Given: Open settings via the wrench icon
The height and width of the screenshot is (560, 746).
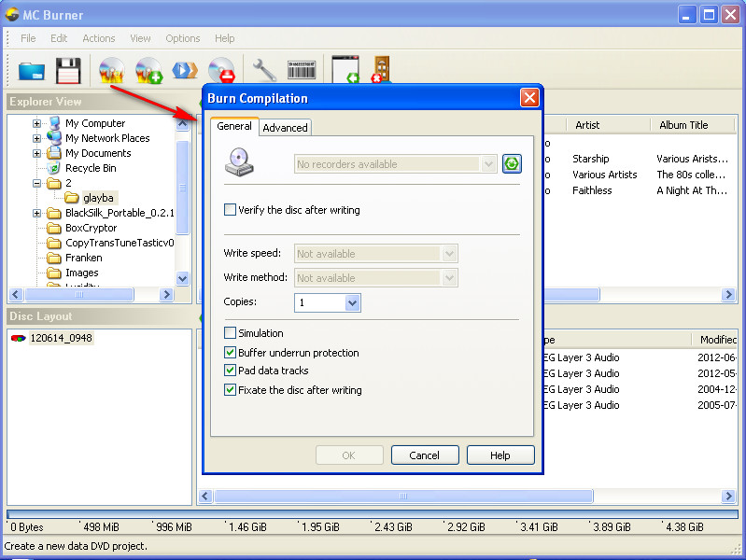Looking at the screenshot, I should (x=264, y=70).
